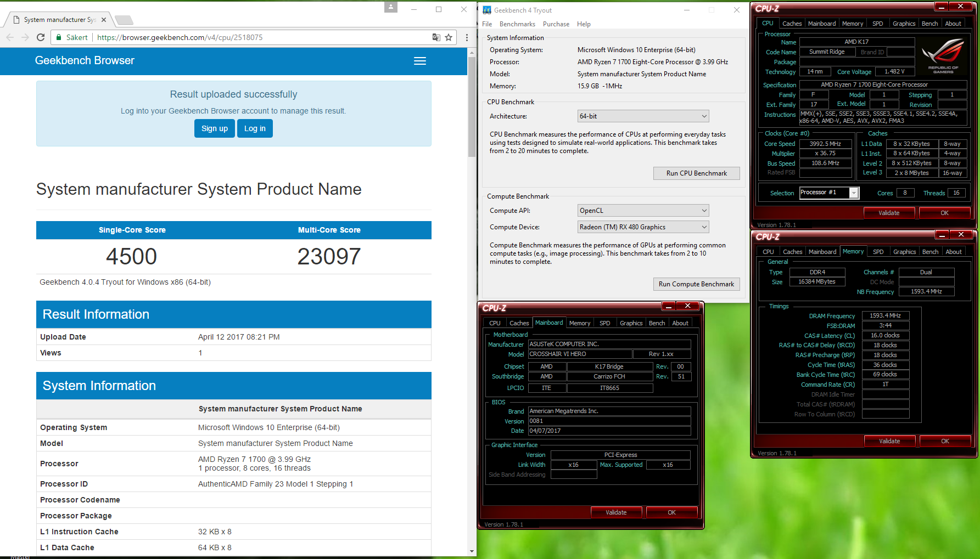Click the BIOS Version 0081 field

(x=609, y=421)
